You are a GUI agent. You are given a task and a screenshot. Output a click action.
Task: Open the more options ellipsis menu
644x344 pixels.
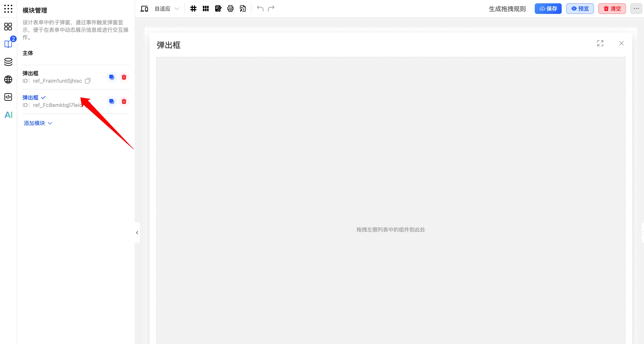pos(636,8)
